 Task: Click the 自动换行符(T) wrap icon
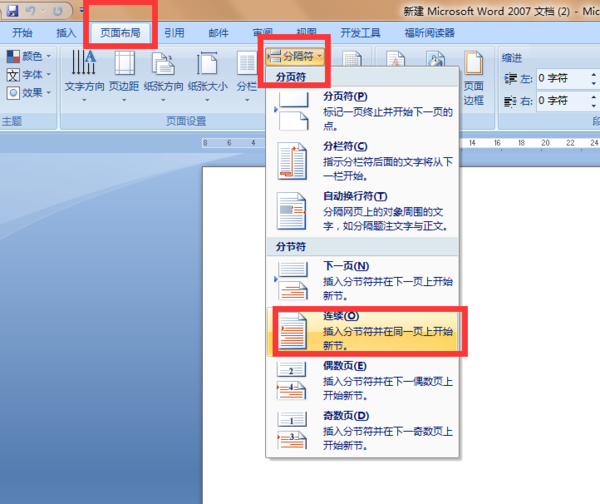[x=292, y=211]
